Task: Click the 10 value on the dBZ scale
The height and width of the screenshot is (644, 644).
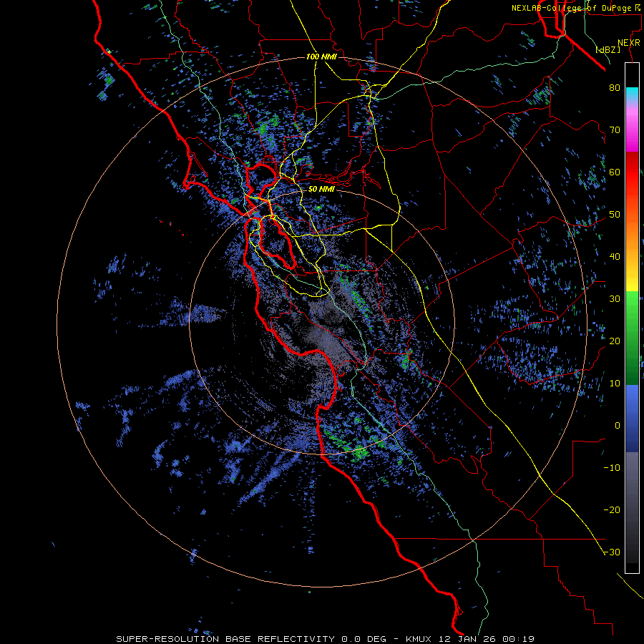Action: pos(615,384)
